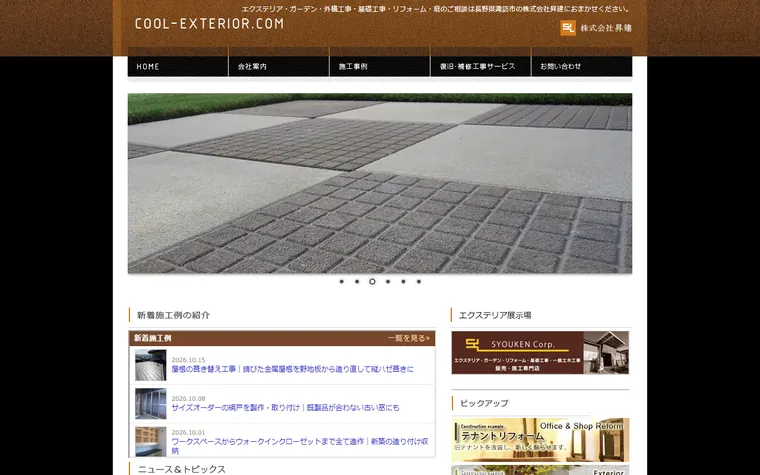Click the date text 2026.10.01

pos(189,433)
